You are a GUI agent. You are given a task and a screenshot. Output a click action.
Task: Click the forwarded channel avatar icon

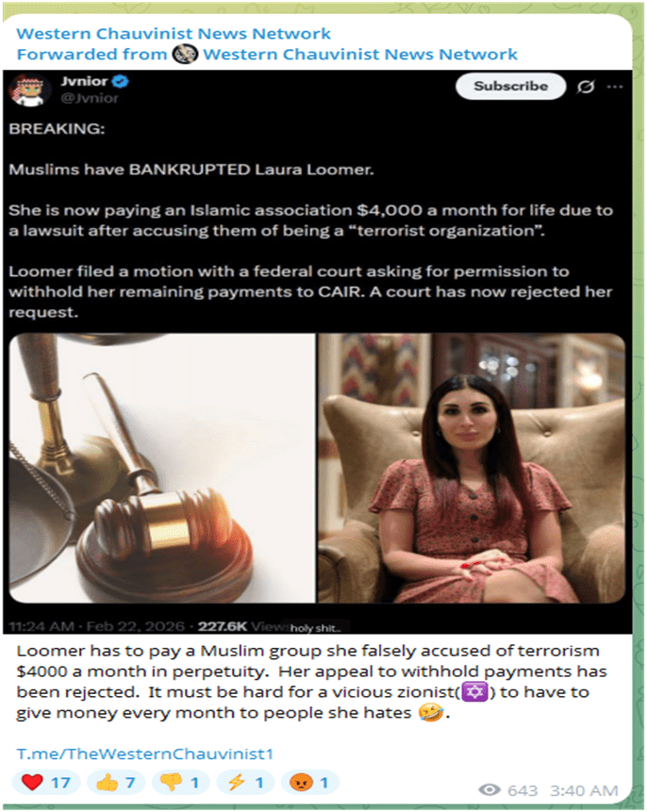coord(185,54)
